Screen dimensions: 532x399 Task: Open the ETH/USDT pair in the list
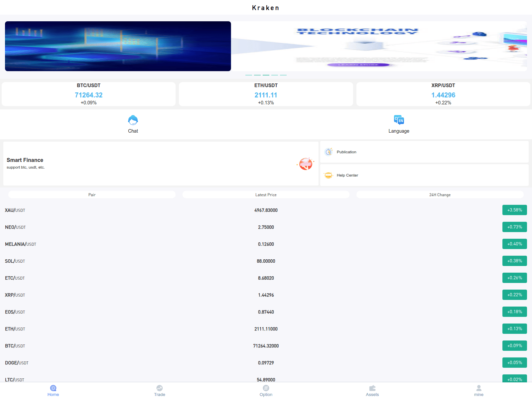[x=266, y=329]
